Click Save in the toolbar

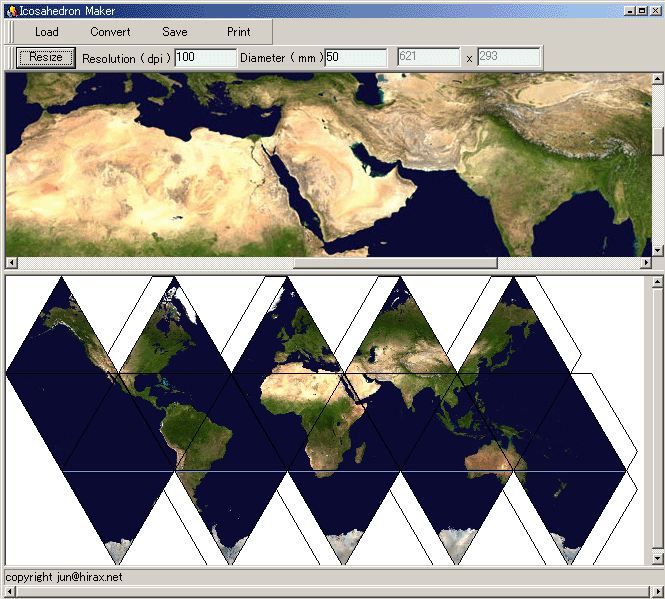pos(174,32)
